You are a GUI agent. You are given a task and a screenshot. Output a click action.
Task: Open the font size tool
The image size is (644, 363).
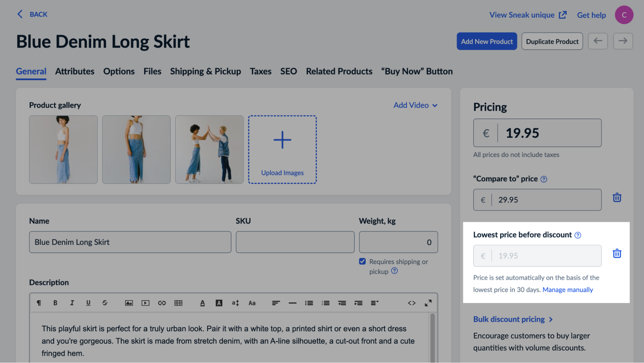[235, 303]
